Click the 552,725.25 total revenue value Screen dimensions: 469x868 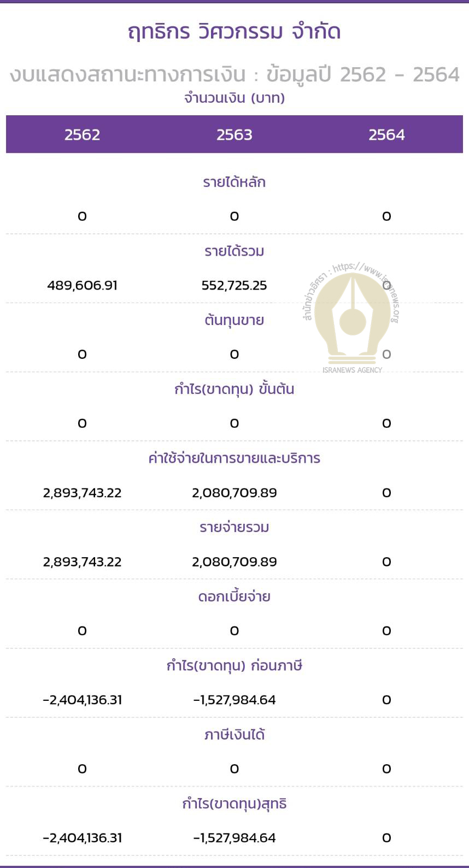[234, 285]
